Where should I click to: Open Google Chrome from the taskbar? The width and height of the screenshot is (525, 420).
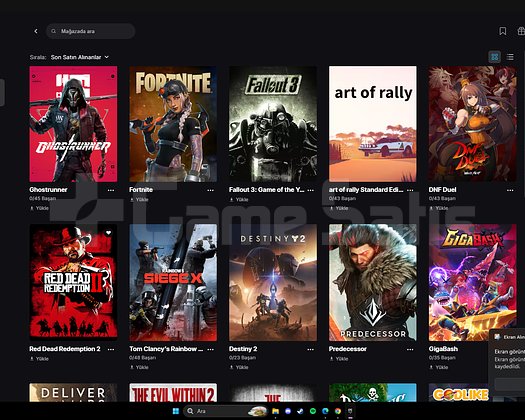click(x=338, y=411)
